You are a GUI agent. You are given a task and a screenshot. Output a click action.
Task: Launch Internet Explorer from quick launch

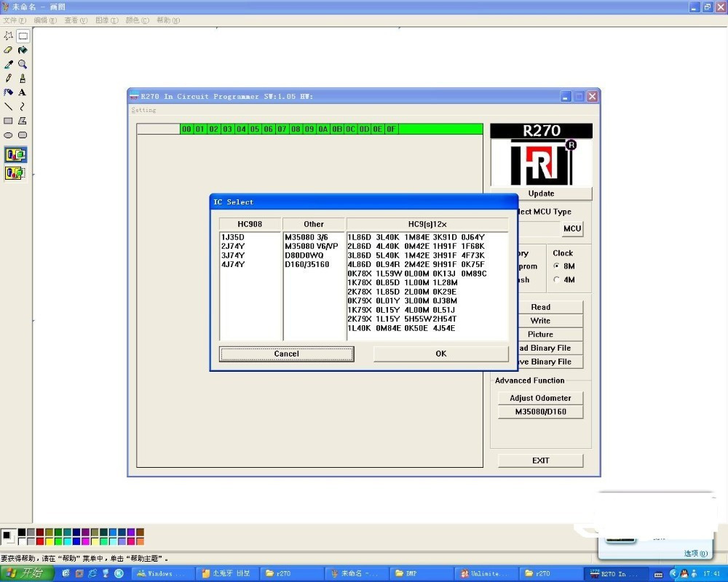pyautogui.click(x=92, y=573)
